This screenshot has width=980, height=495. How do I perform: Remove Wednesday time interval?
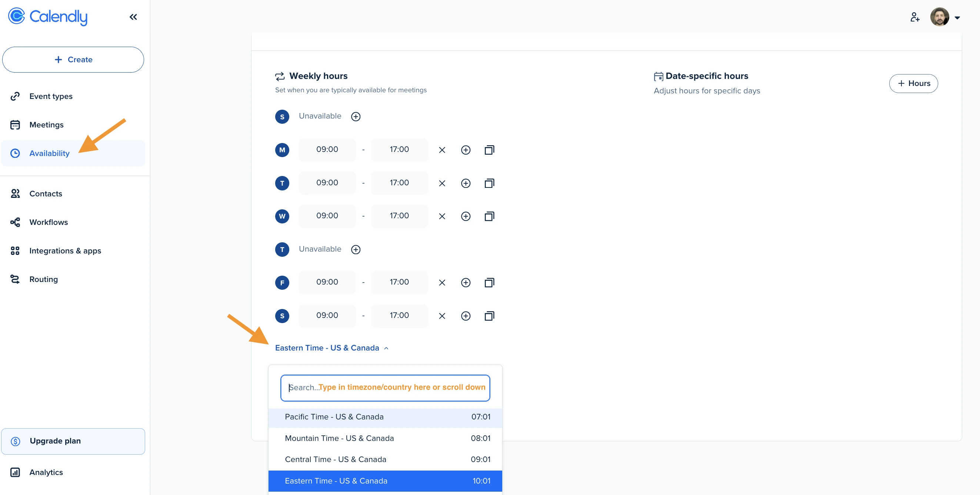[442, 216]
